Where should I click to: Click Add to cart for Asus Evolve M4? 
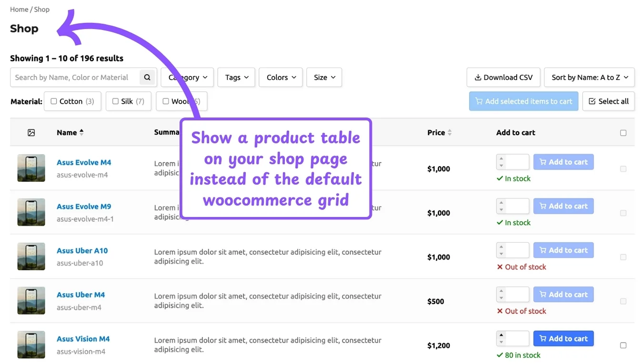coord(563,162)
